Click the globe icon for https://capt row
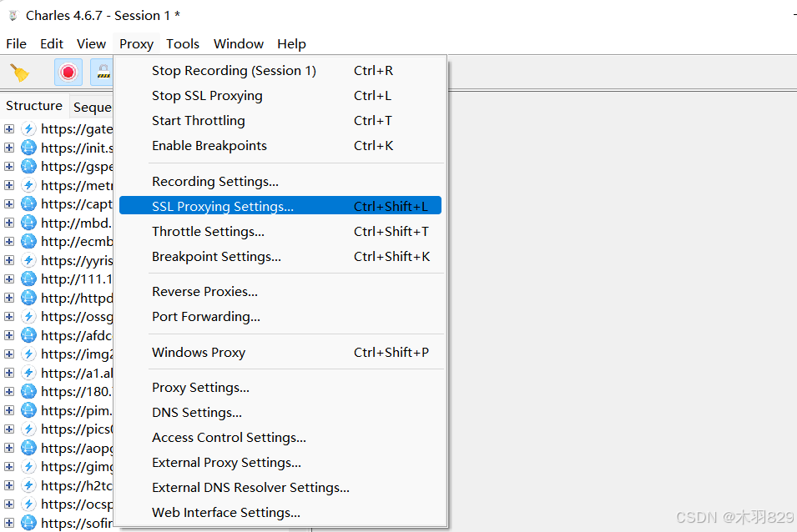Screen dimensions: 797x532 (29, 204)
